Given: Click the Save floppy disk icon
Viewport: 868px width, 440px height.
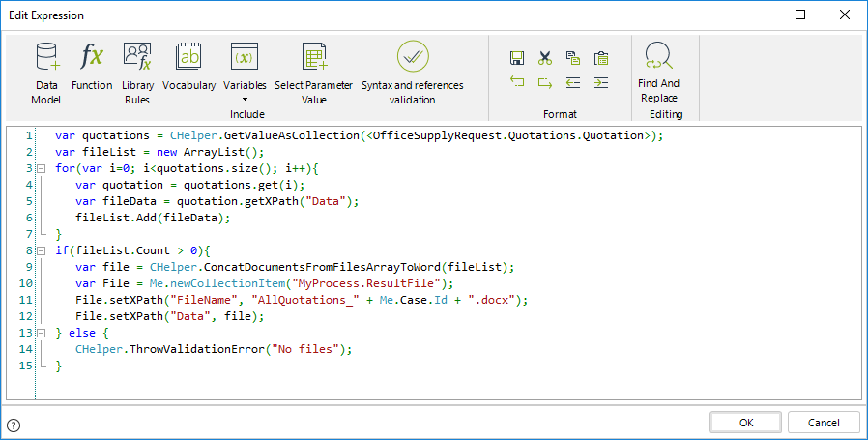Looking at the screenshot, I should [517, 58].
